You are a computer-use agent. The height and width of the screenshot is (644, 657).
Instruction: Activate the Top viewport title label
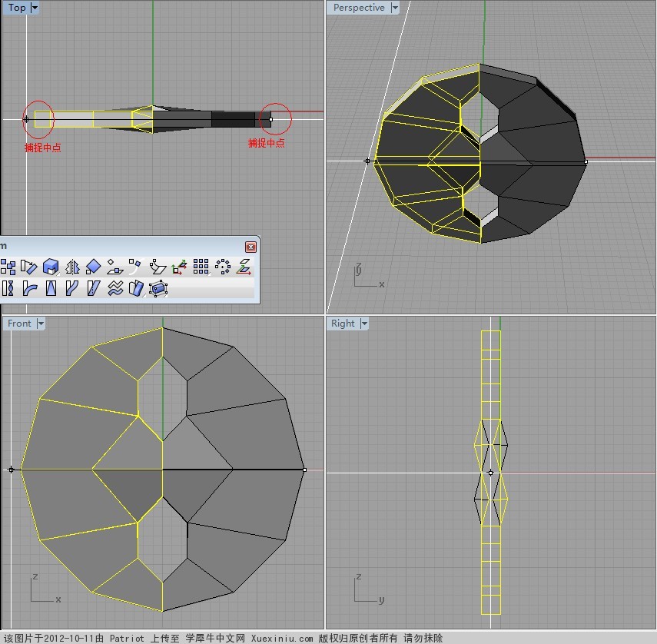point(17,8)
